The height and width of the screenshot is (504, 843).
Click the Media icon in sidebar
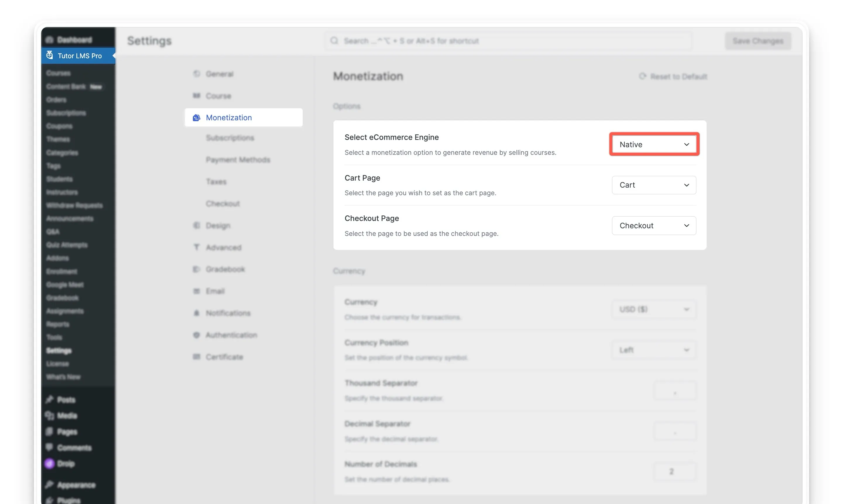coord(49,415)
